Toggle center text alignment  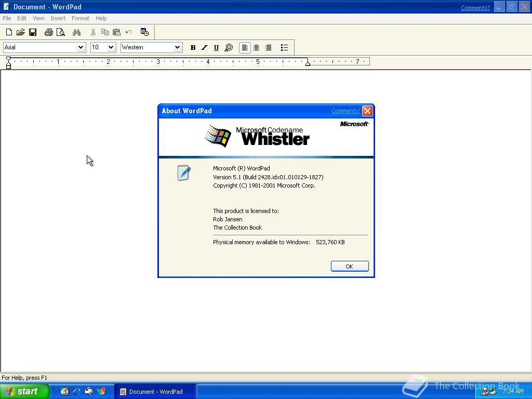[x=256, y=47]
